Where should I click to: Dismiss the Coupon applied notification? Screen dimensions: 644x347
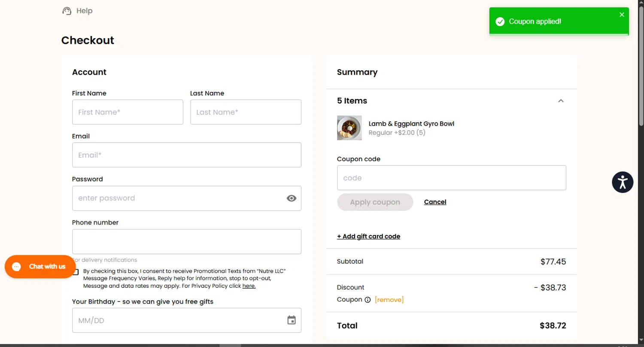pos(622,15)
